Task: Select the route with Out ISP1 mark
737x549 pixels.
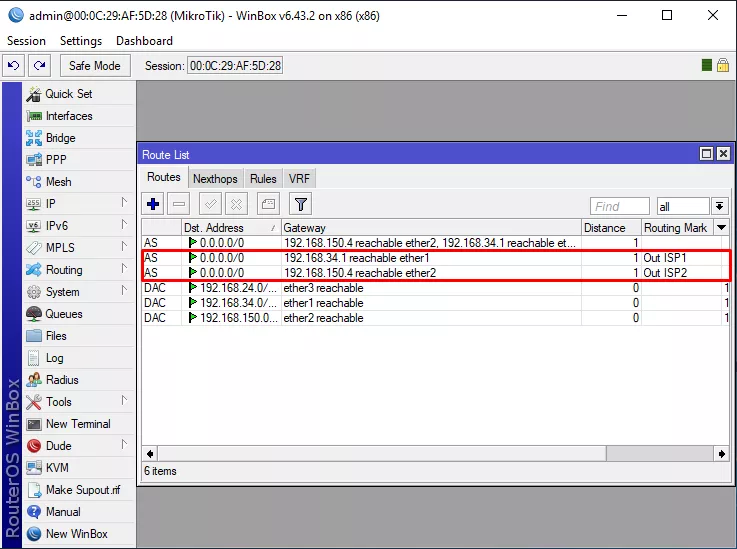Action: coord(436,258)
